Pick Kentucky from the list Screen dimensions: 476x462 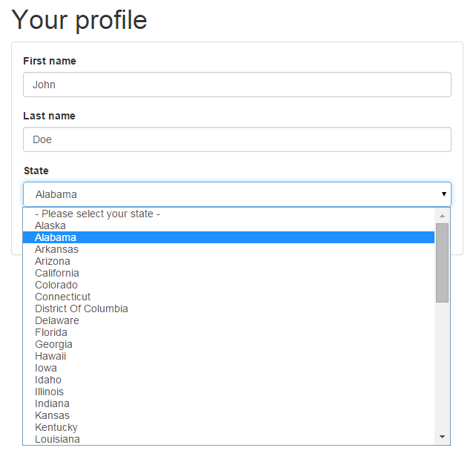228,427
